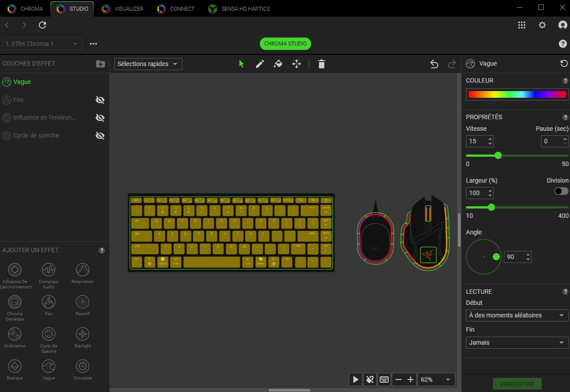Show help for Propriétés section
This screenshot has width=570, height=392.
[x=566, y=117]
